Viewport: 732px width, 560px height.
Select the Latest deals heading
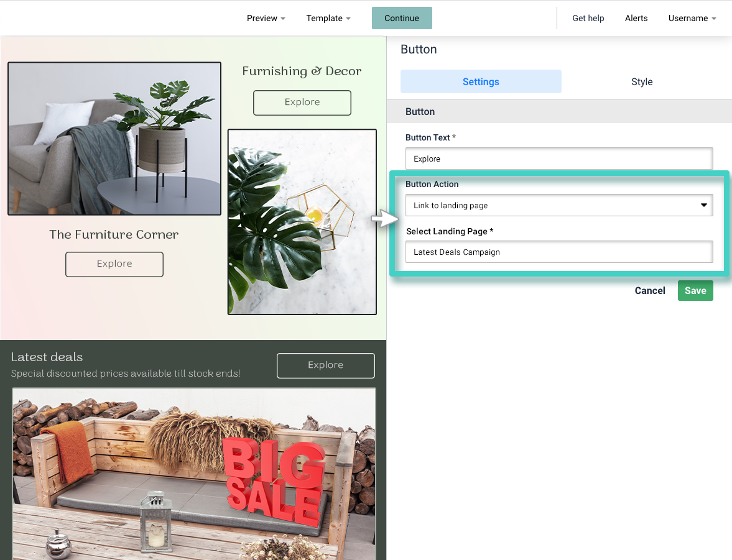[47, 357]
